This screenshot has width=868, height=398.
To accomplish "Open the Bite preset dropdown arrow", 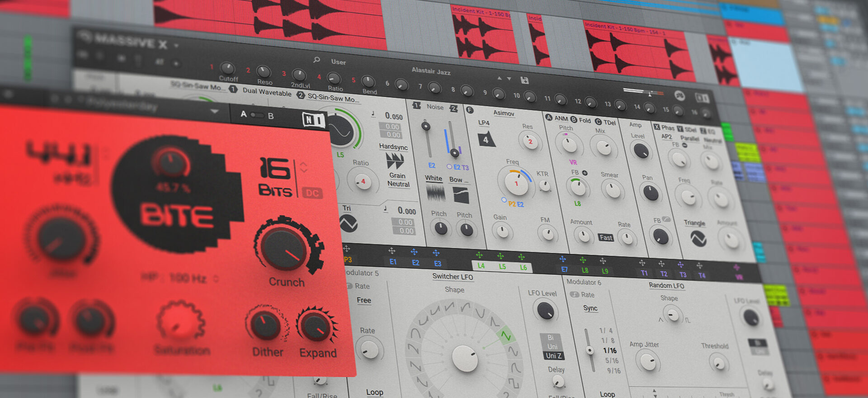I will [x=214, y=111].
